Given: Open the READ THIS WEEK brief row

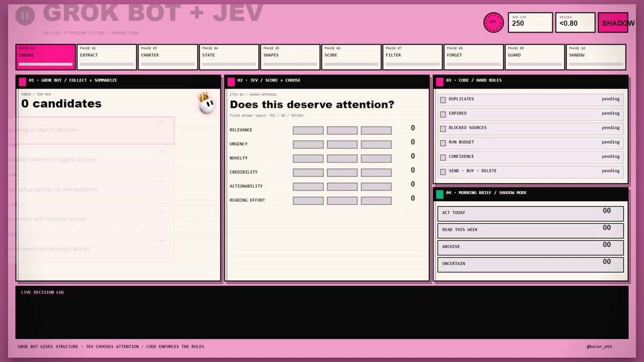Looking at the screenshot, I should (531, 231).
